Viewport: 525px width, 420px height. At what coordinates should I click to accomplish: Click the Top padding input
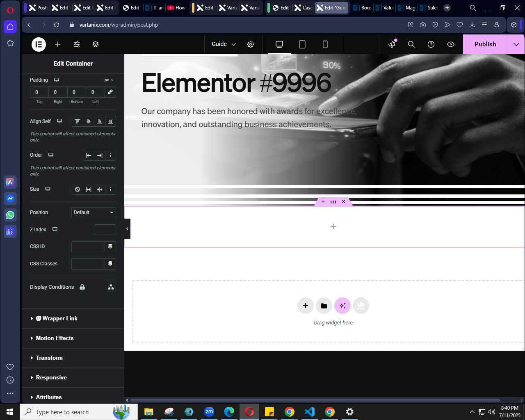(x=39, y=92)
